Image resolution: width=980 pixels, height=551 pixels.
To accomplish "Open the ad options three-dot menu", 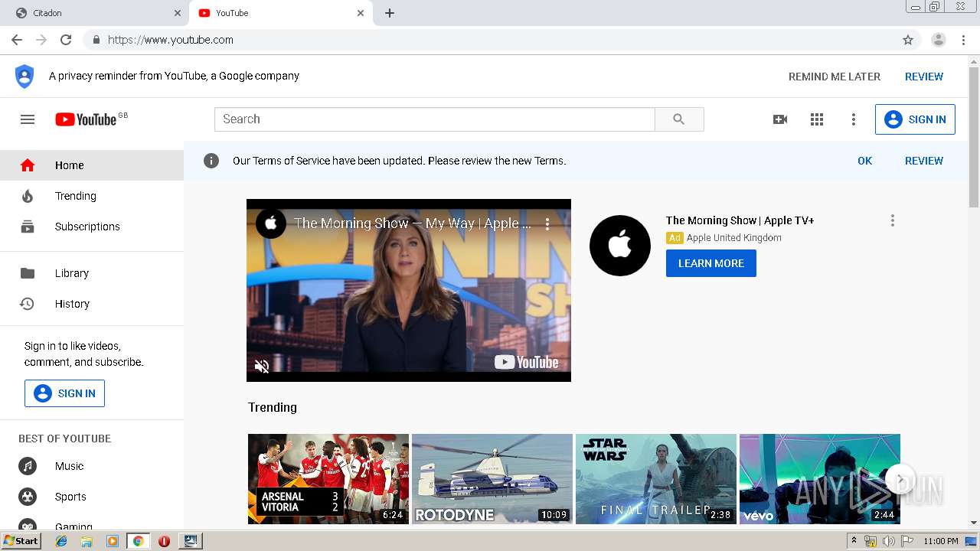I will click(892, 220).
